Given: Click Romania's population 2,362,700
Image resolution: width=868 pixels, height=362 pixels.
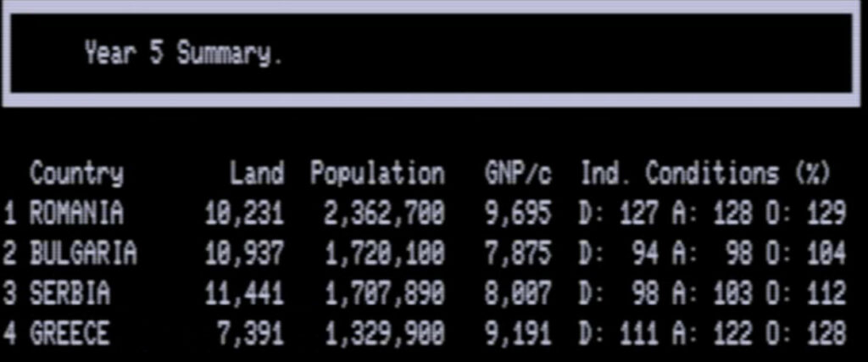Looking at the screenshot, I should [x=385, y=214].
